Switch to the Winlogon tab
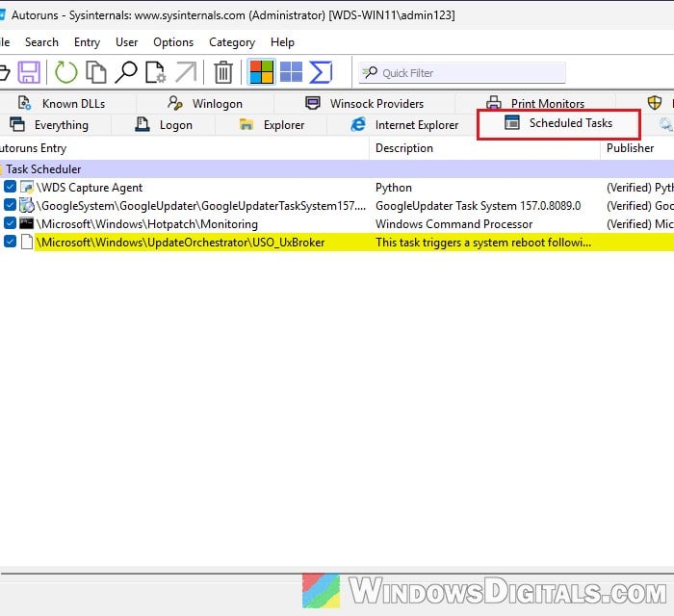 point(205,104)
